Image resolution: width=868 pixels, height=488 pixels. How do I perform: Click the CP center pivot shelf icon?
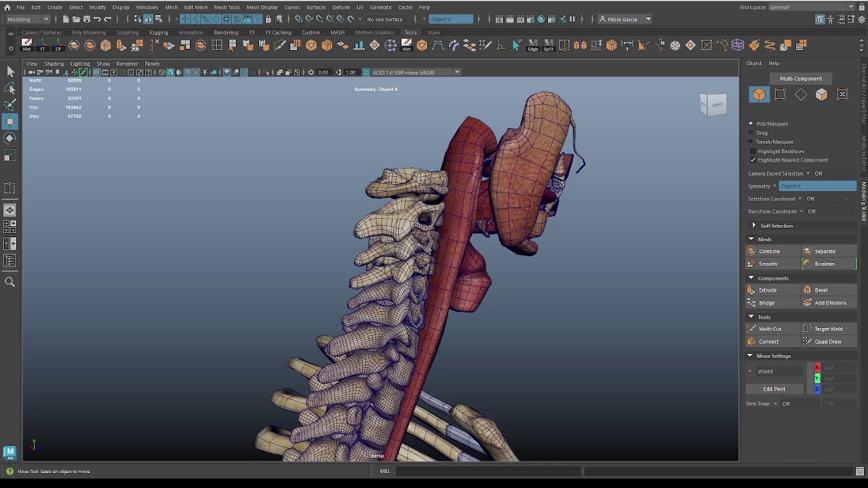point(58,45)
